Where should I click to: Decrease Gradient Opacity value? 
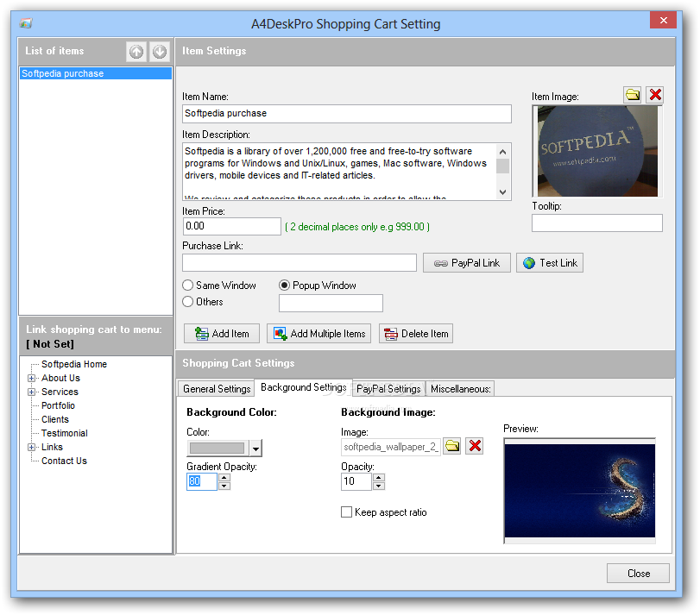(x=224, y=486)
